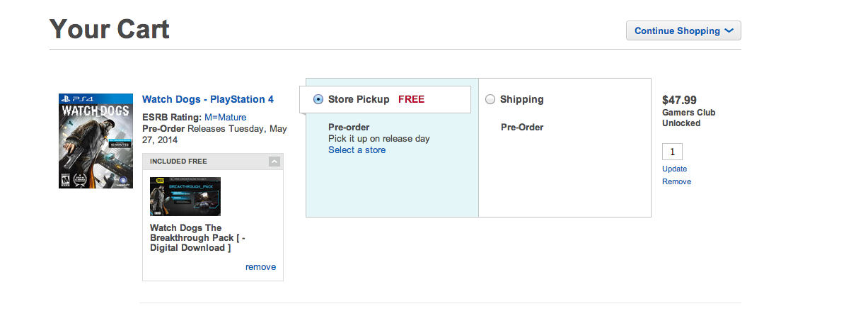This screenshot has width=868, height=316.
Task: Open the Continue Shopping dropdown button
Action: 683,30
